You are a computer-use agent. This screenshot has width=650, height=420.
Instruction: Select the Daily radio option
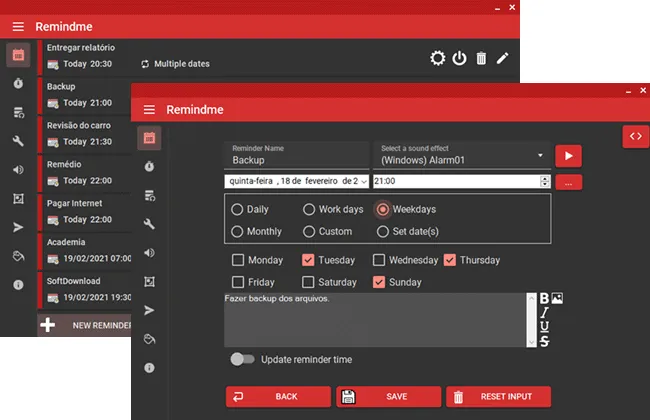coord(237,209)
